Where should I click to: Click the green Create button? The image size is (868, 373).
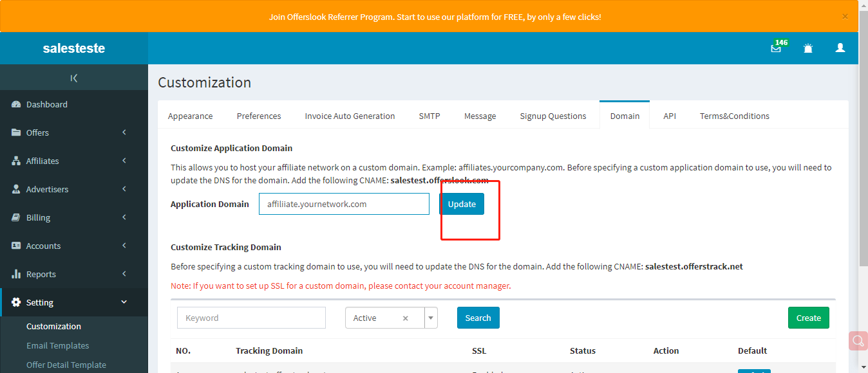808,317
